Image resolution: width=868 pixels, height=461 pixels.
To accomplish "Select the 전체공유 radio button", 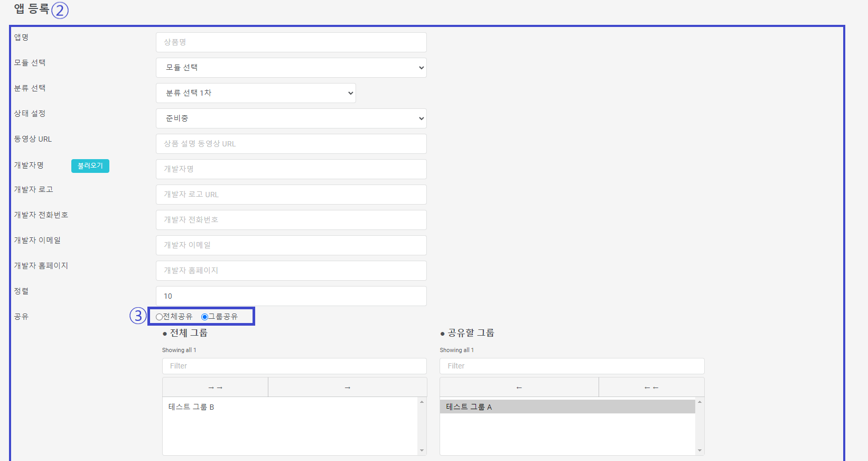I will pyautogui.click(x=159, y=317).
